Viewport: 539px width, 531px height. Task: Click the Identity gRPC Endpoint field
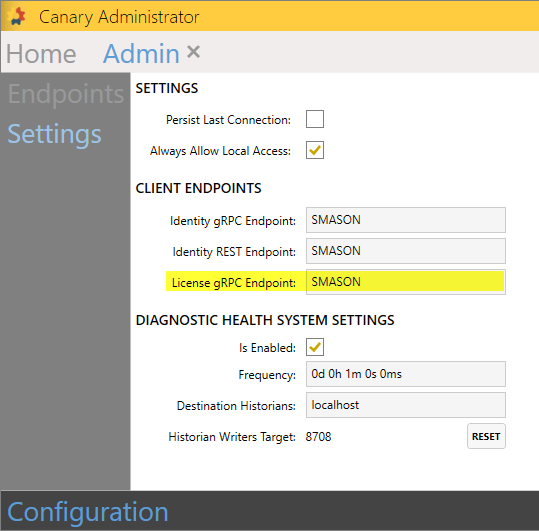(x=406, y=220)
